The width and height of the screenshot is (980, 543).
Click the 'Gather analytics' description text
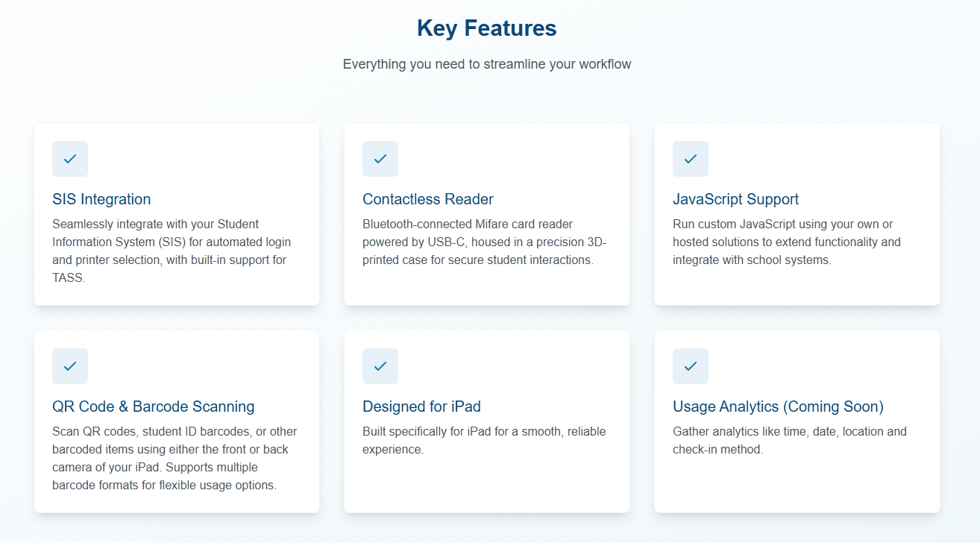tap(789, 440)
